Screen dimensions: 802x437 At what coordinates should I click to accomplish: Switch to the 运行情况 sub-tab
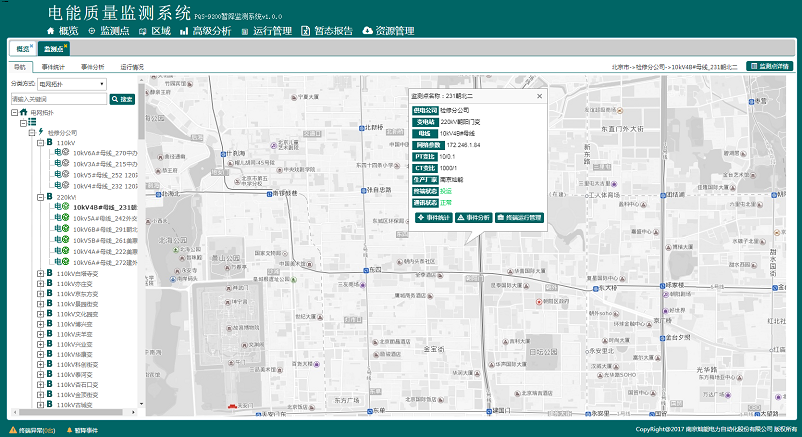pos(132,66)
